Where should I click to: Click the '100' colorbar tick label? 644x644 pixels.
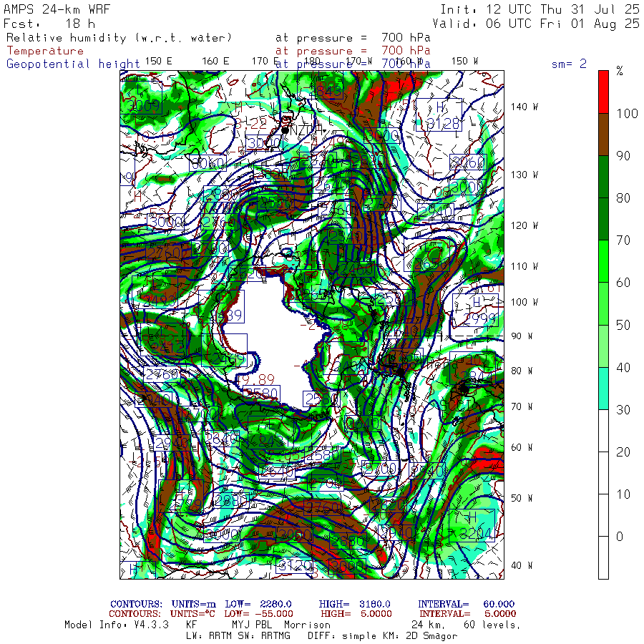click(x=627, y=113)
